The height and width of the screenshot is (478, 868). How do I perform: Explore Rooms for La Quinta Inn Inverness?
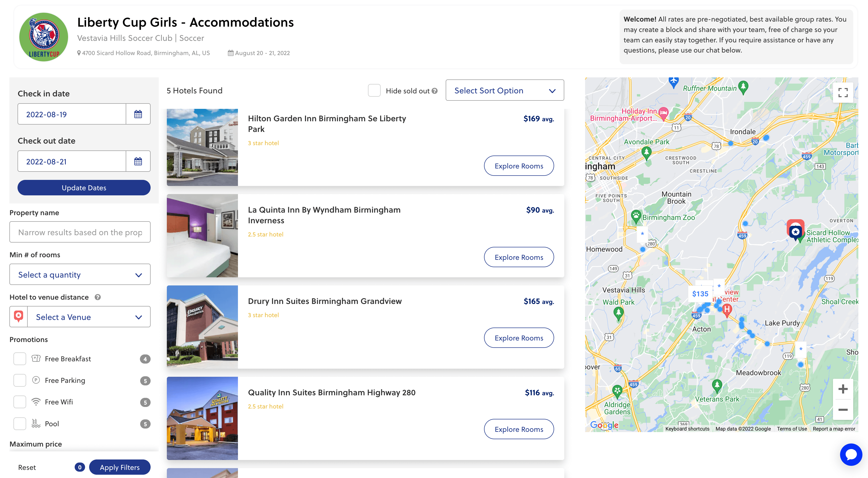519,257
